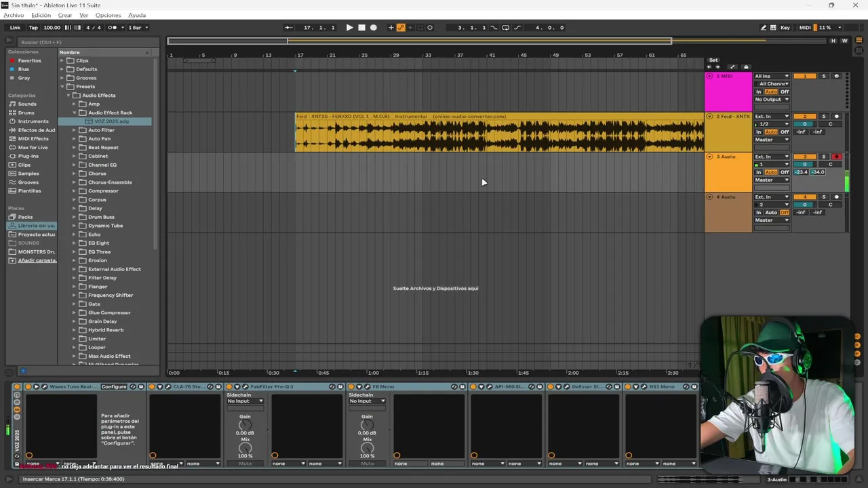Open 2 Feid input channel 1/2 dropdown
Viewport: 868px width, 488px height.
click(772, 124)
